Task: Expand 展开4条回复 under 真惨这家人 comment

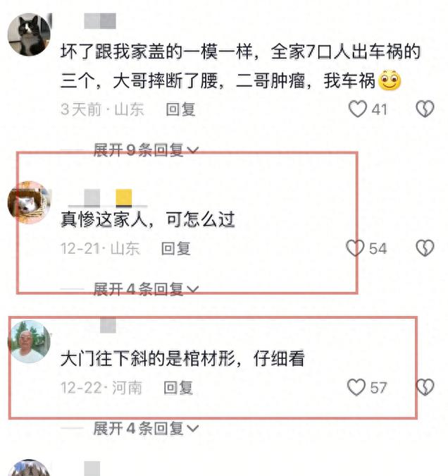Action: coord(147,289)
